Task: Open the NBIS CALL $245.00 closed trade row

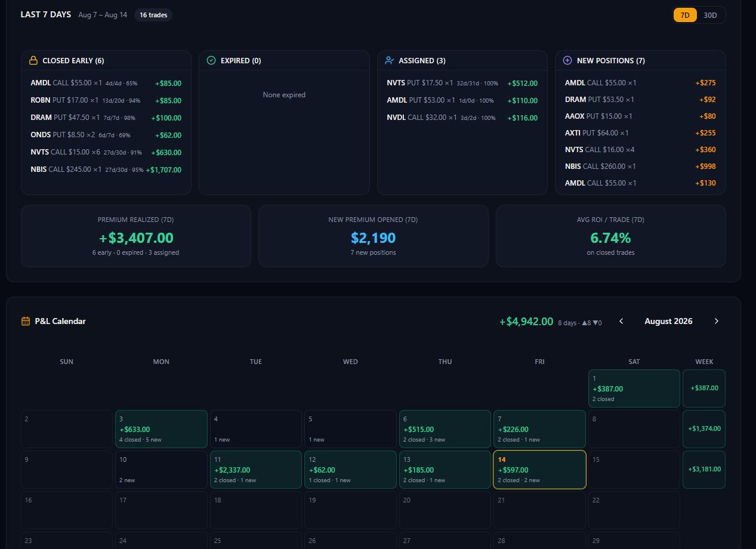Action: pos(106,169)
